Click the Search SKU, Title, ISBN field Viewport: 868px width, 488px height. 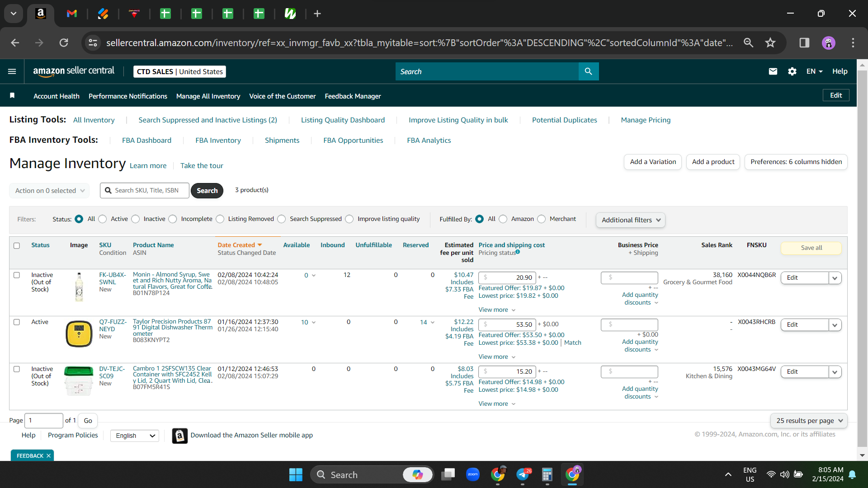[145, 191]
